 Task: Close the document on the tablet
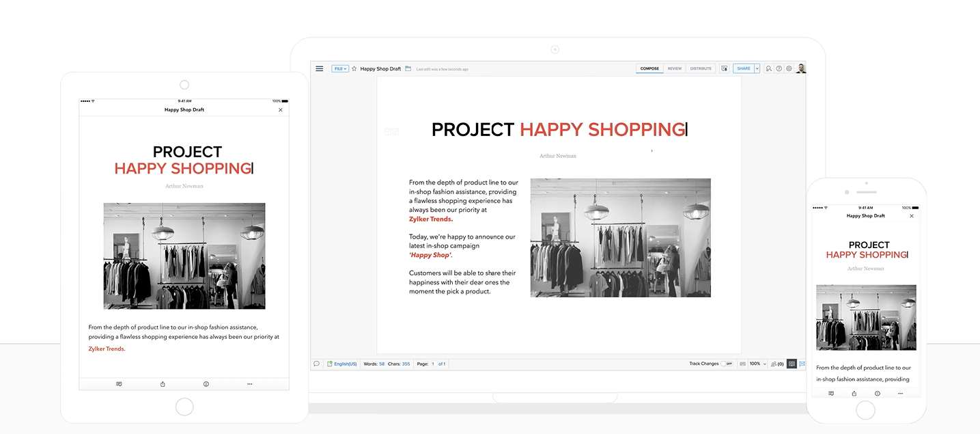tap(280, 109)
